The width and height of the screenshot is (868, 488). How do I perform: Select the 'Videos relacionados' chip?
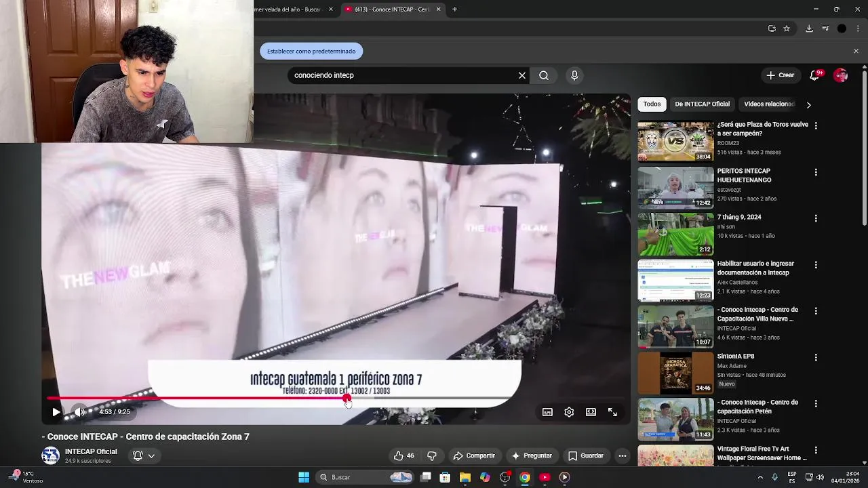[769, 104]
